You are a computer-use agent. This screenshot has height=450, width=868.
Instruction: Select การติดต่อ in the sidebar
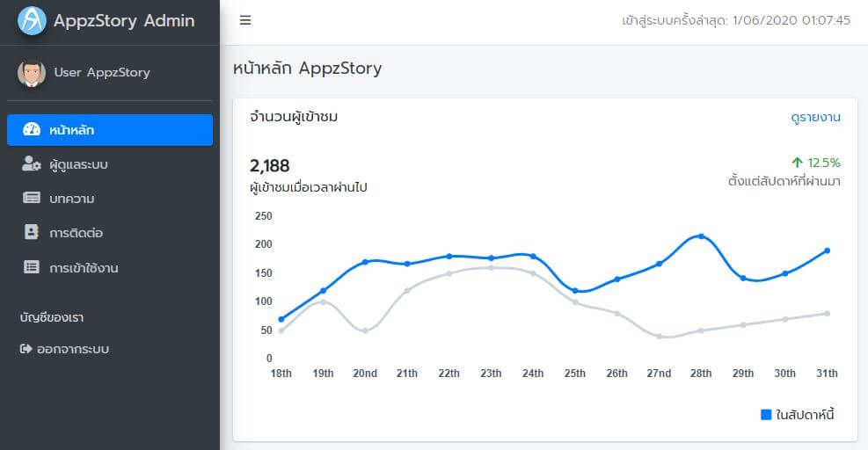pos(77,233)
